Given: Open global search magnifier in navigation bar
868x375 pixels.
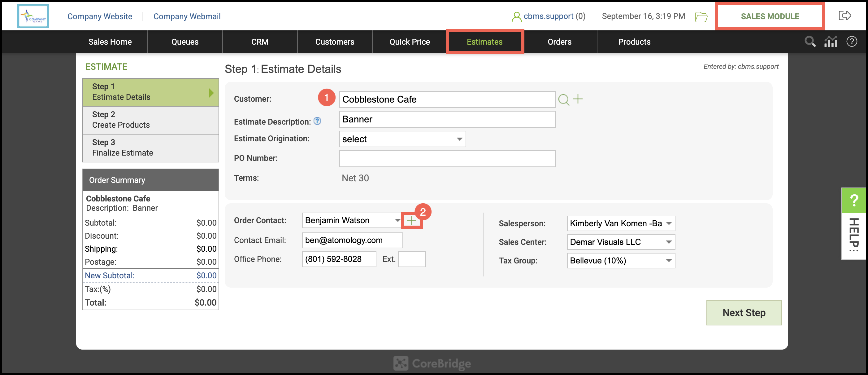Looking at the screenshot, I should [x=810, y=42].
